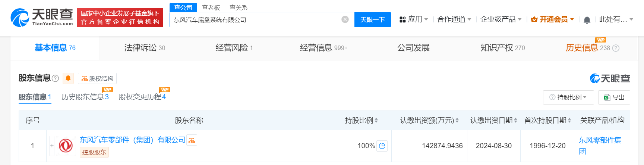The image size is (644, 165).
Task: Click the 天眼查 logo at top left
Action: pyautogui.click(x=42, y=18)
